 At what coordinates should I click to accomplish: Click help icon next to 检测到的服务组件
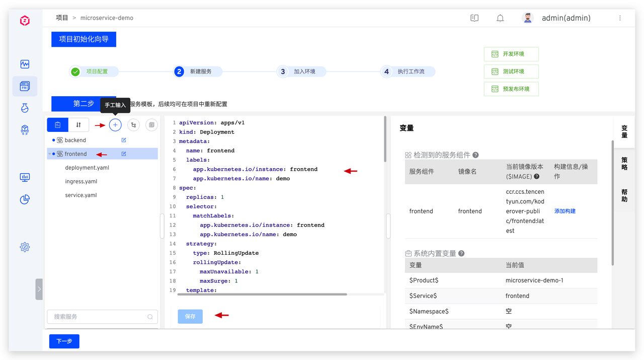pos(475,155)
